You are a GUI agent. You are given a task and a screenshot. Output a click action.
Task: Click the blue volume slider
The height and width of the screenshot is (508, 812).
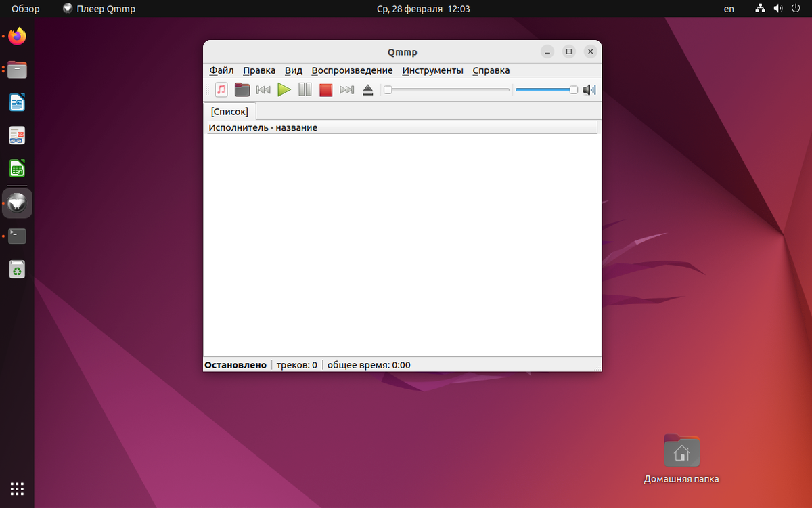coord(547,89)
